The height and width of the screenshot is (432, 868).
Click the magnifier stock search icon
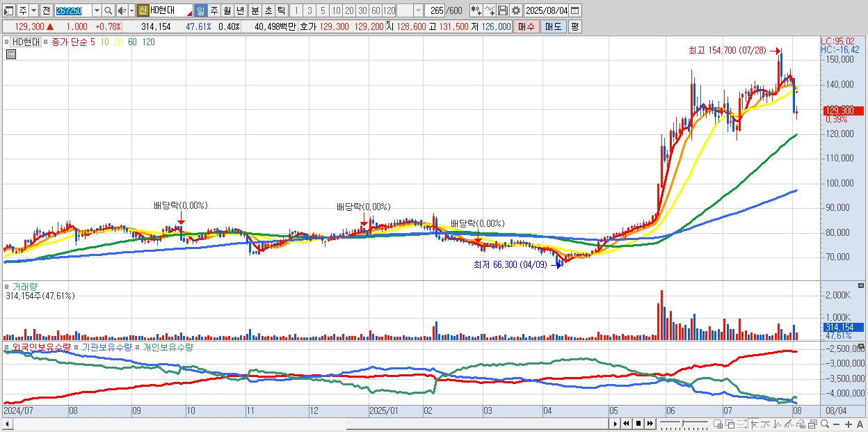click(108, 10)
